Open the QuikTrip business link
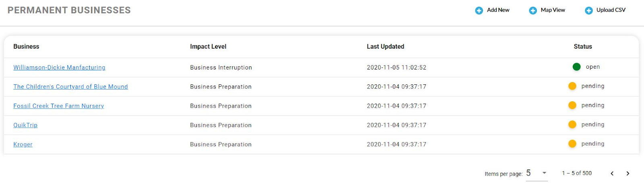The image size is (644, 188). (x=25, y=125)
